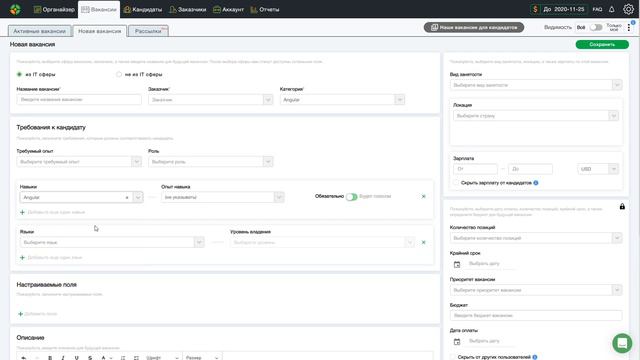The image size is (640, 360).
Task: Switch to Активные вакансии tab
Action: (40, 31)
